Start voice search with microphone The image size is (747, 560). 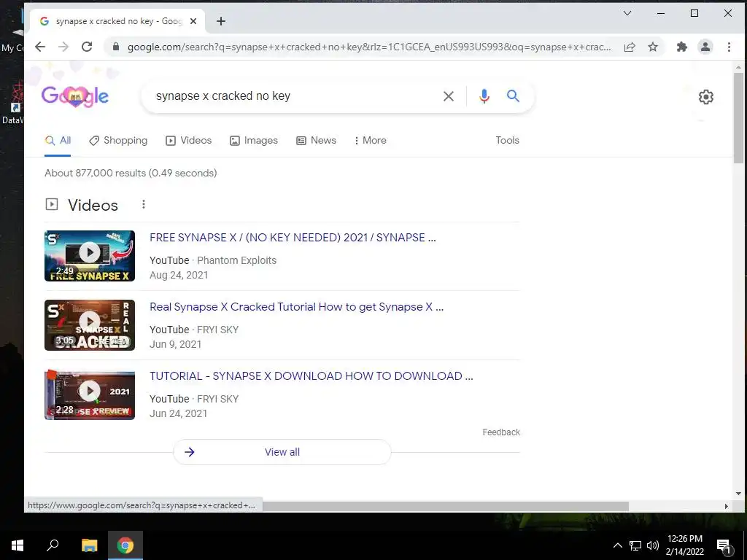pos(484,96)
